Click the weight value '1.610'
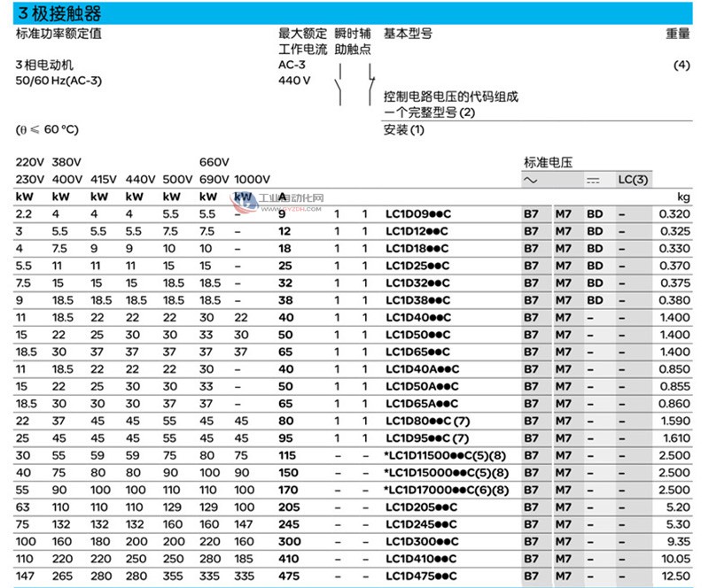This screenshot has height=588, width=709. 676,438
